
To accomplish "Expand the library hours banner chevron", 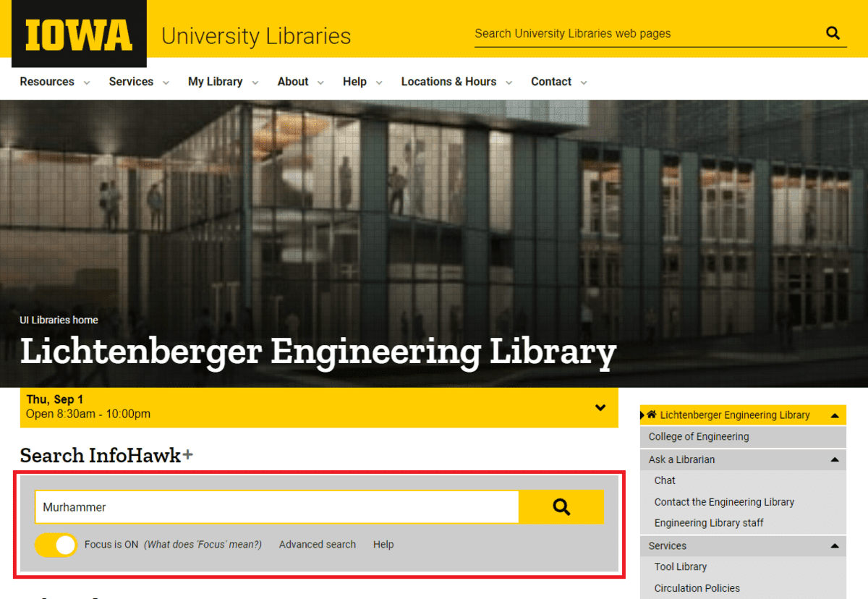I will click(x=600, y=407).
